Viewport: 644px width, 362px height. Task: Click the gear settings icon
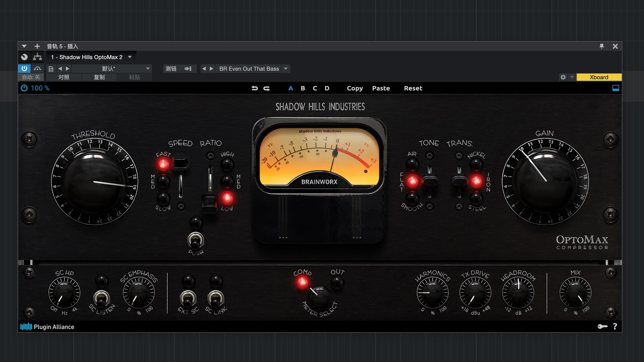(x=563, y=77)
